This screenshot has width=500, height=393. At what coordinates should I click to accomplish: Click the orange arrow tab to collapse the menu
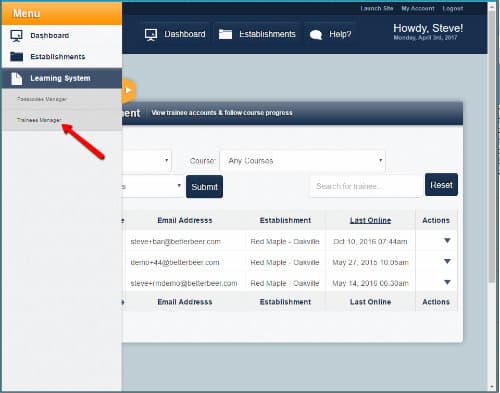129,90
